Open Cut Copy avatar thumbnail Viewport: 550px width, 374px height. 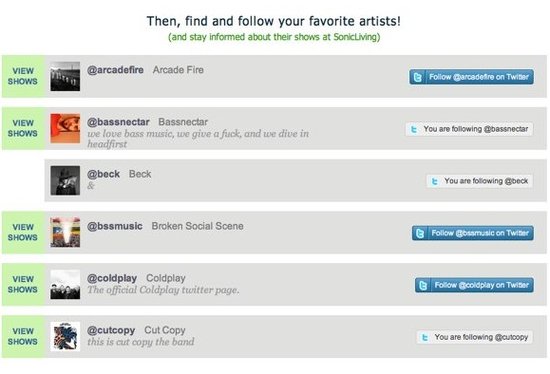[65, 336]
